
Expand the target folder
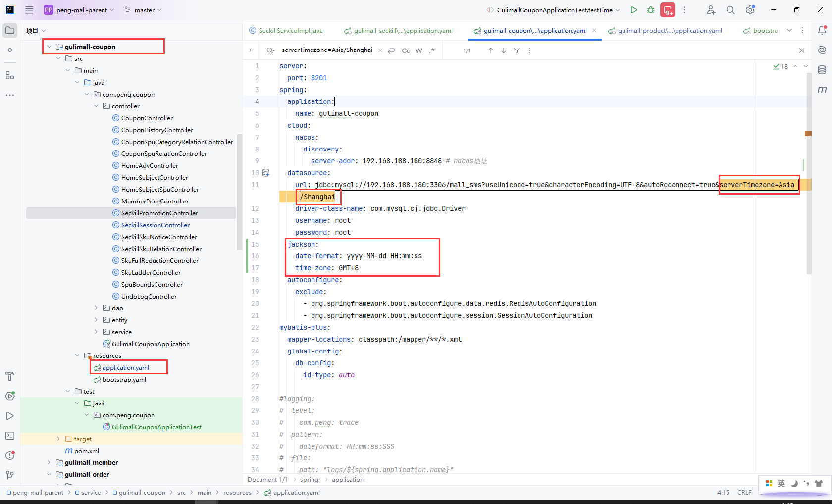pyautogui.click(x=58, y=439)
